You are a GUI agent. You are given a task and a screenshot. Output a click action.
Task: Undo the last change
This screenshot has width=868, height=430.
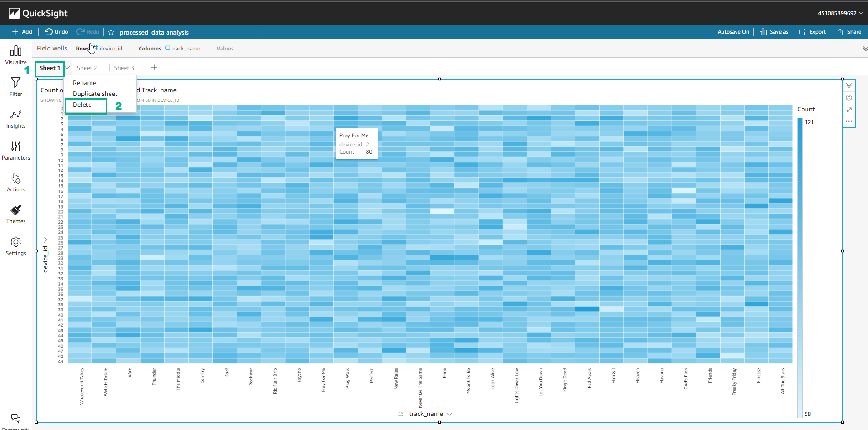pos(56,32)
